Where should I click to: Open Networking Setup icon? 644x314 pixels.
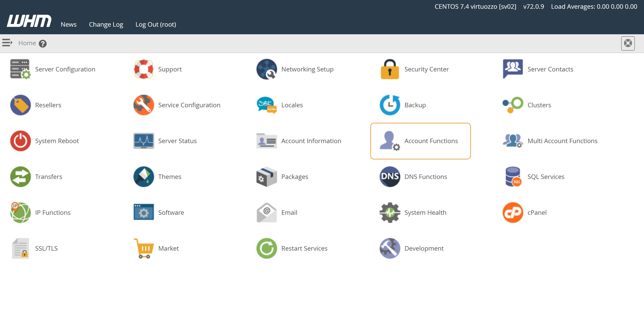coord(267,69)
